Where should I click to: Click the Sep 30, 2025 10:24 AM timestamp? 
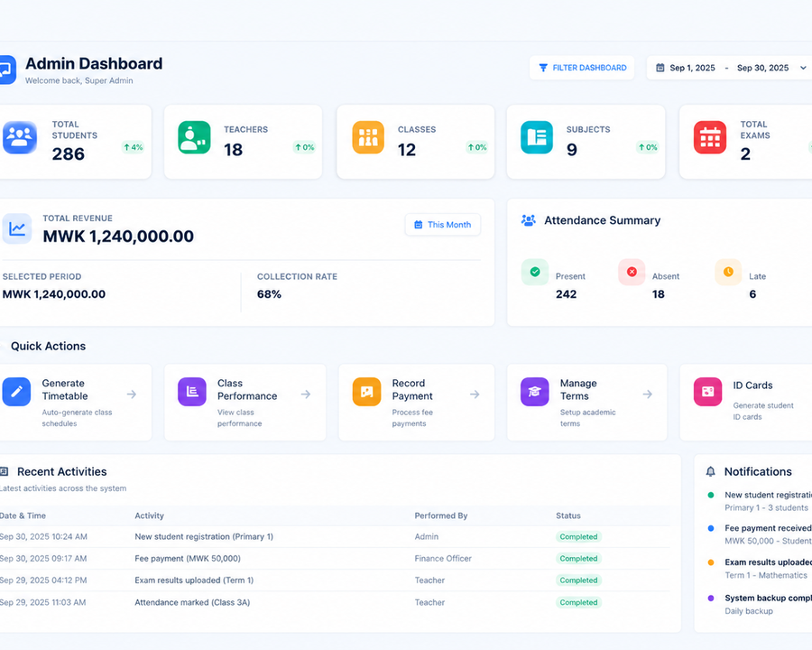43,536
